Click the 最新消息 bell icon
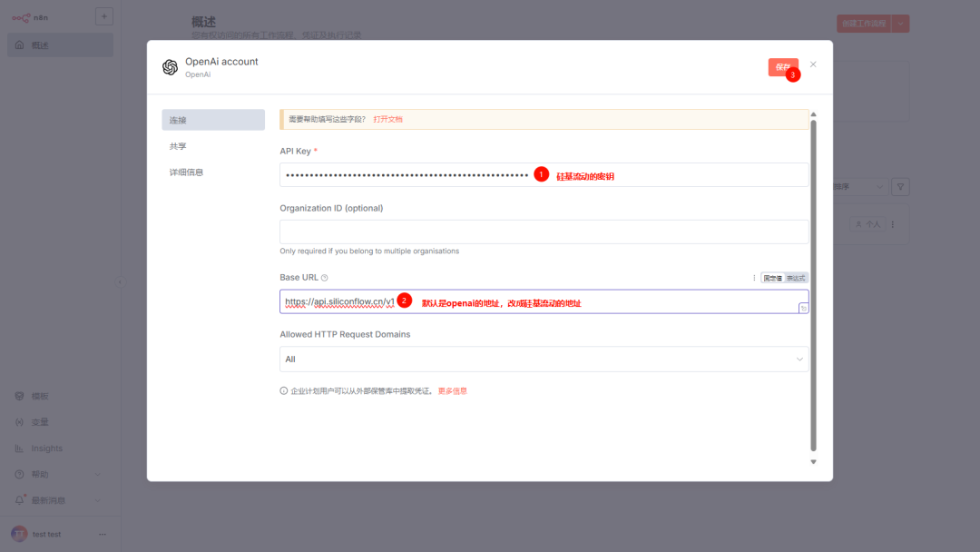Image resolution: width=980 pixels, height=552 pixels. 19,501
